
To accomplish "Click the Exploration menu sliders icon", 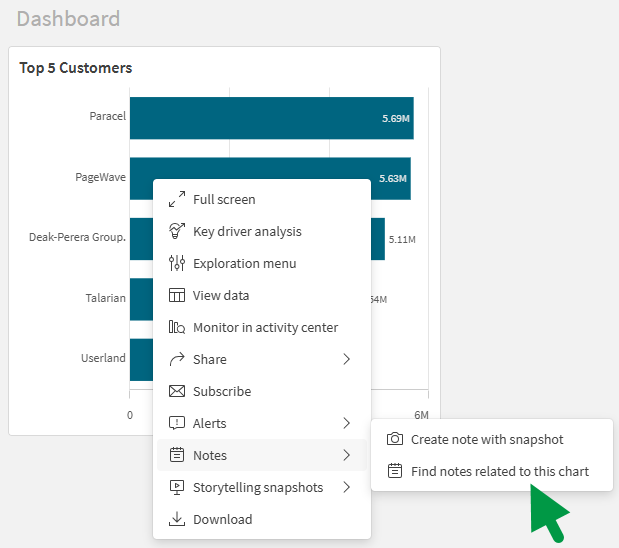I will [x=177, y=263].
